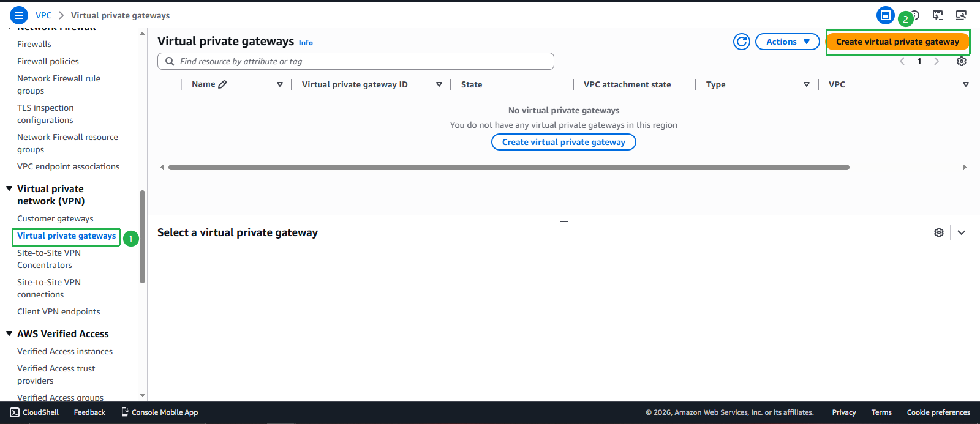
Task: Open Client VPN endpoints
Action: pos(59,311)
